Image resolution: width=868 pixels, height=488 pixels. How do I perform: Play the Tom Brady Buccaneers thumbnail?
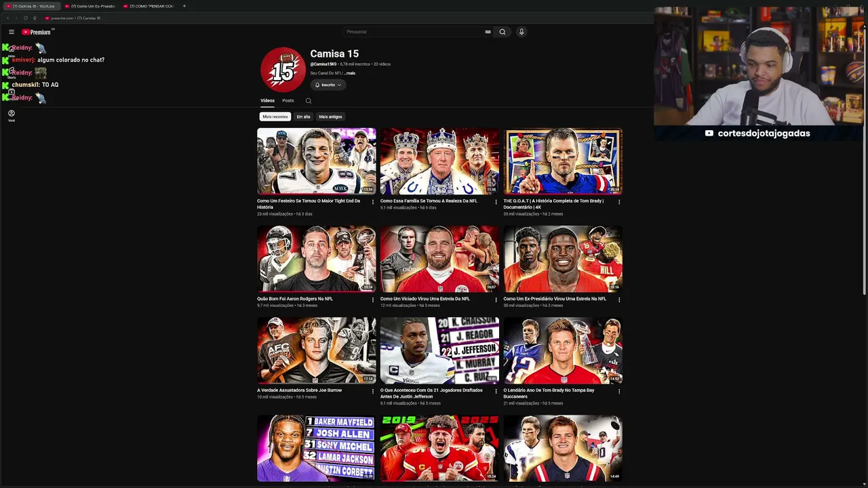point(563,350)
